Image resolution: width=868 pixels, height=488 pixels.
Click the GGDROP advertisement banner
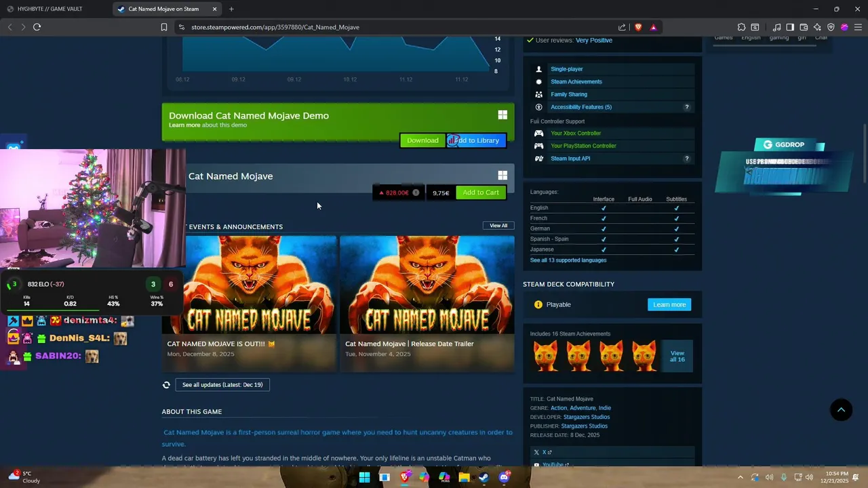[x=785, y=166]
